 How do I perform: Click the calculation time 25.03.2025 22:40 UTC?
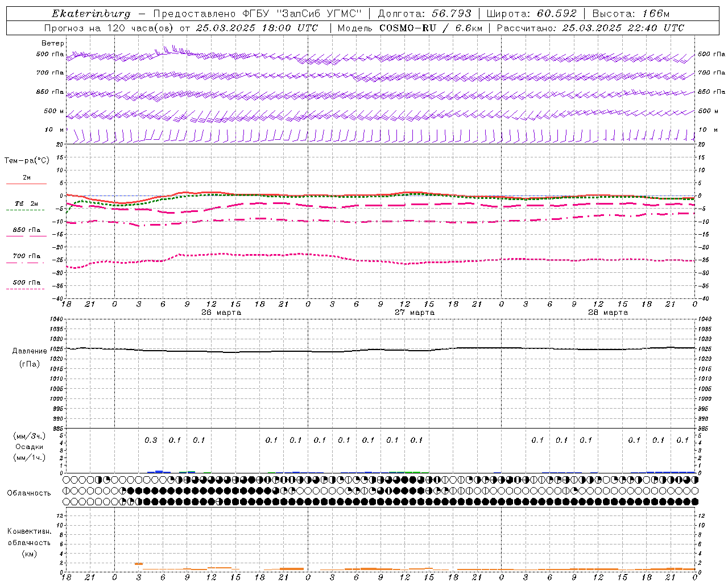tap(623, 28)
